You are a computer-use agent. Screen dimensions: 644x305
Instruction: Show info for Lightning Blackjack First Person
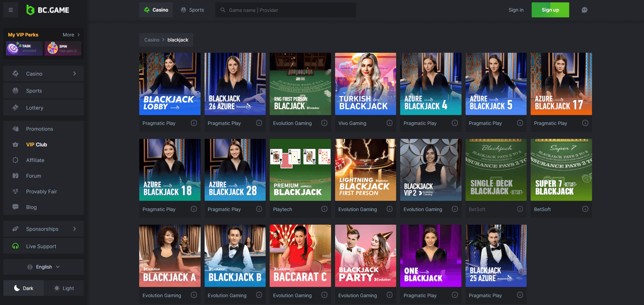(x=389, y=209)
